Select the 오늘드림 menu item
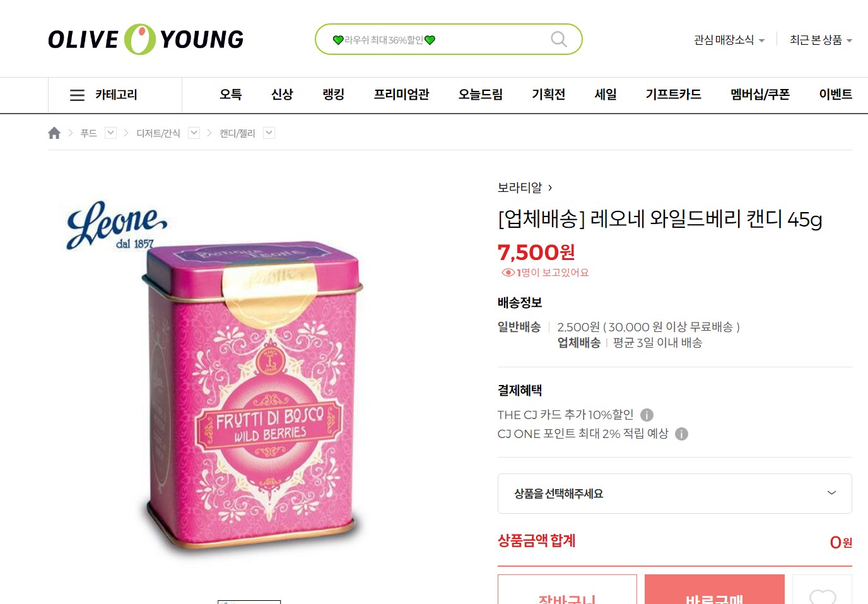Image resolution: width=868 pixels, height=604 pixels. [481, 95]
